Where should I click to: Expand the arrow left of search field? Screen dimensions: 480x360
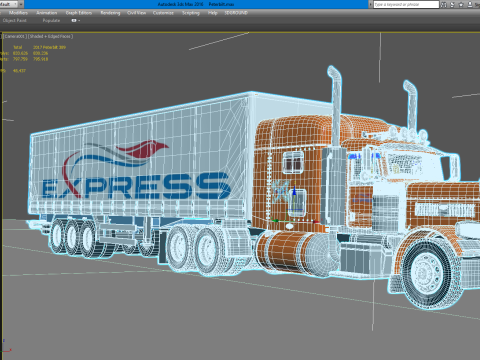pyautogui.click(x=370, y=4)
